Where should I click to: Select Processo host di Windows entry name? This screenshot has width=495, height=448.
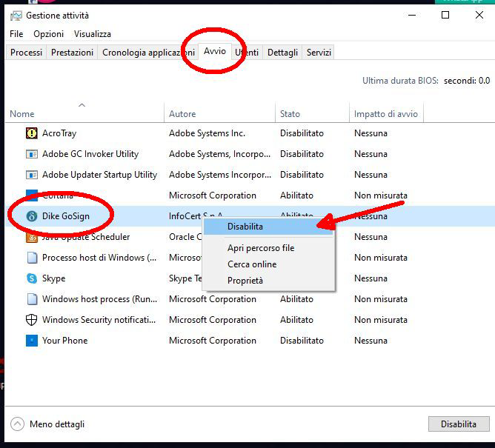tap(99, 258)
